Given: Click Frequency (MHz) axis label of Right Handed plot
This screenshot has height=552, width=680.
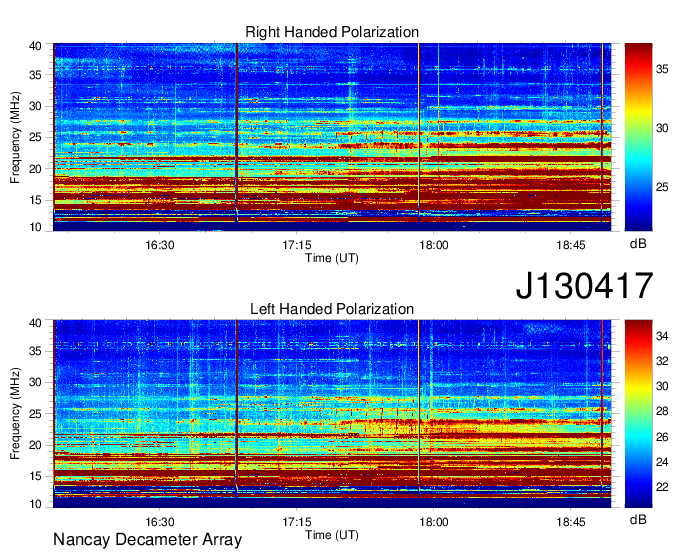Looking at the screenshot, I should click(x=15, y=137).
